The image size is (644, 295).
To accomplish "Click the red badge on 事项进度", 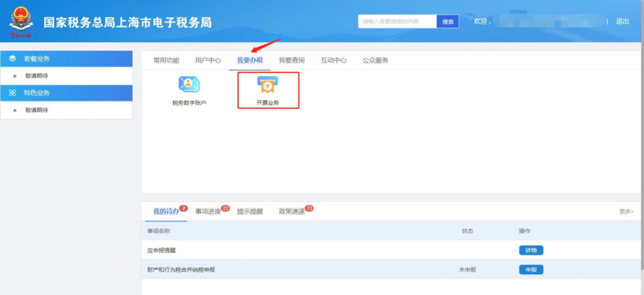I will (225, 208).
